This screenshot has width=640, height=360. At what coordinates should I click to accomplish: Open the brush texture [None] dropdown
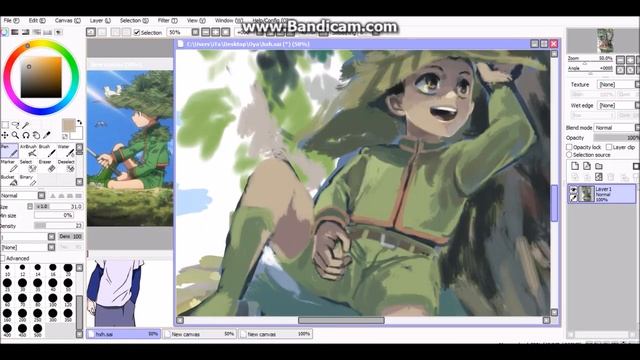click(x=28, y=247)
